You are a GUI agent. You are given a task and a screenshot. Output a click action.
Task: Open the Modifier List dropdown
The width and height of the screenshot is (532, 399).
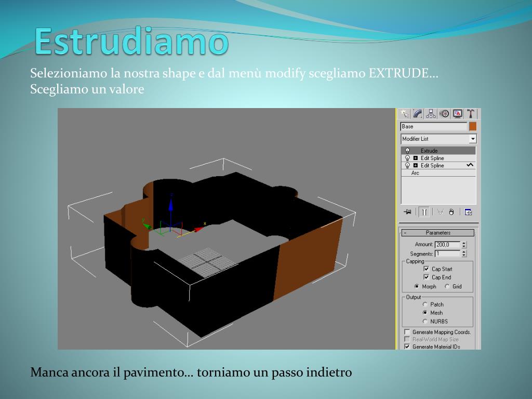click(x=473, y=139)
